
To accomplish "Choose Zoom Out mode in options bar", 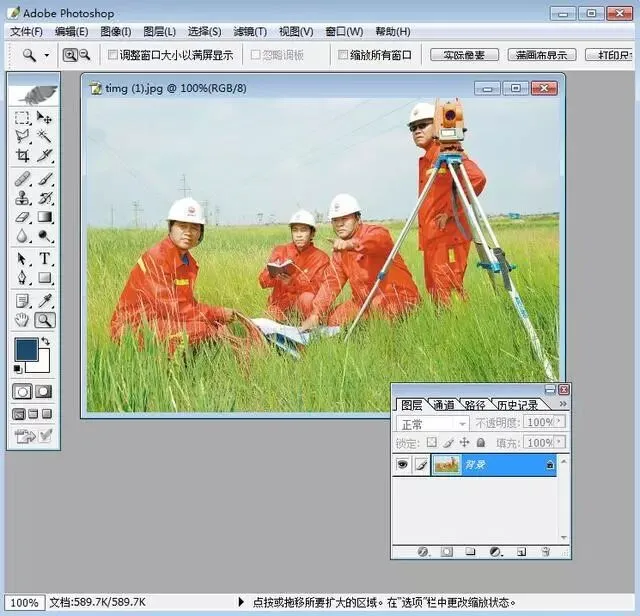I will click(x=84, y=55).
